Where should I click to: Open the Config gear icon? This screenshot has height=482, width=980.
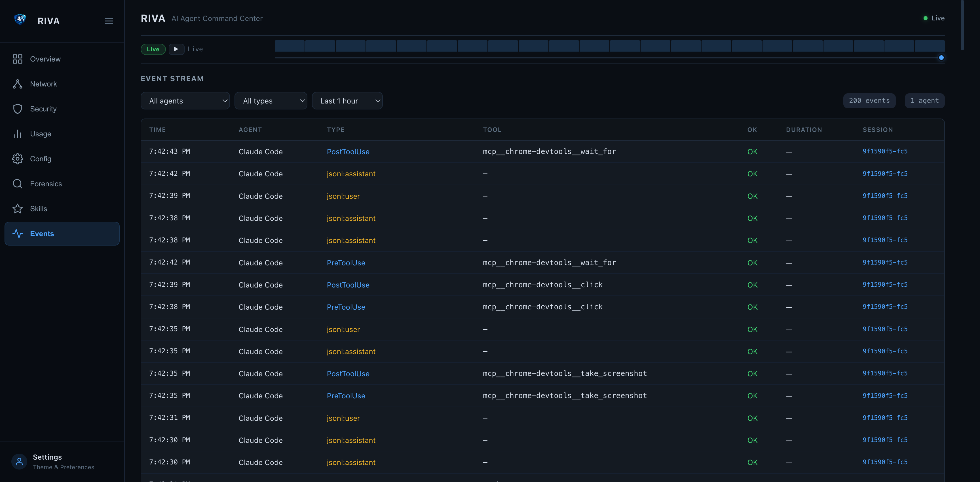(x=18, y=159)
